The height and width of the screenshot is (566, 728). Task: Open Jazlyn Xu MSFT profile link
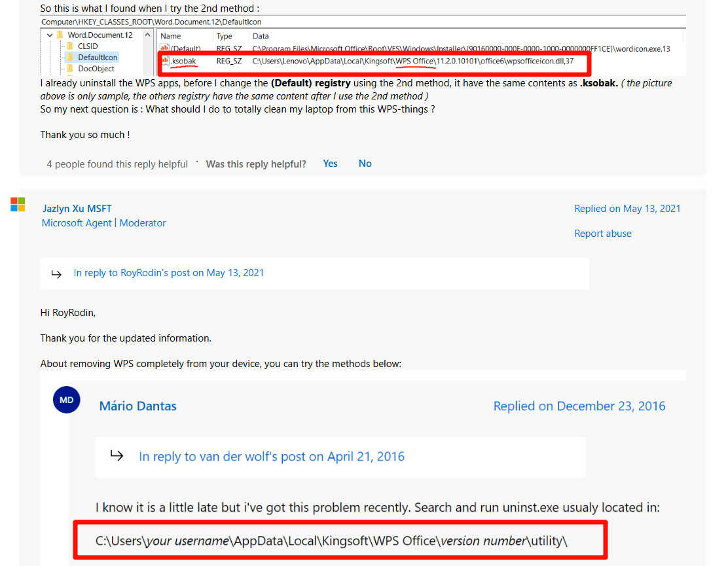77,209
